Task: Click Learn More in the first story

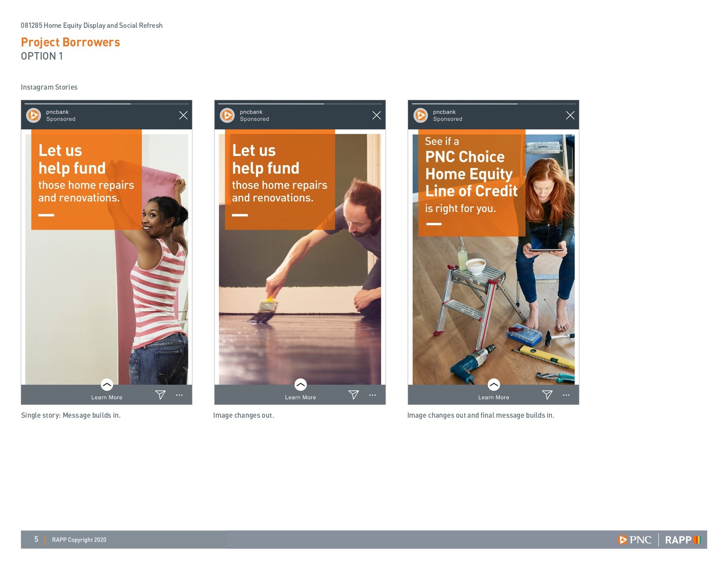Action: click(x=107, y=397)
